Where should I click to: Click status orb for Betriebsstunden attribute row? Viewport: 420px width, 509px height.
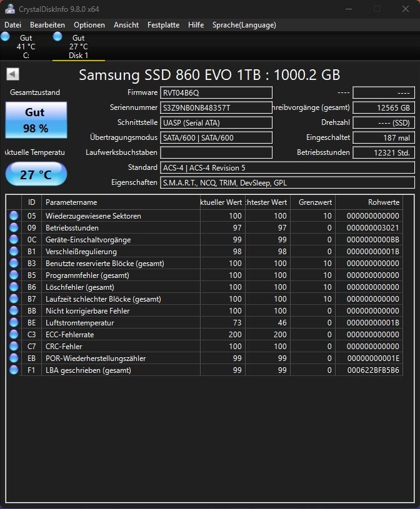point(14,227)
